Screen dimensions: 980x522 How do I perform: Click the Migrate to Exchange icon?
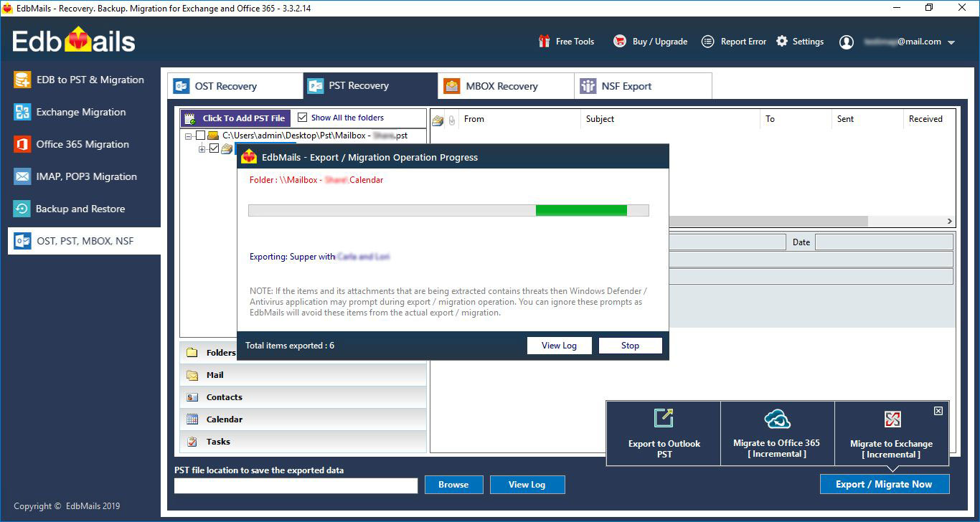click(892, 419)
